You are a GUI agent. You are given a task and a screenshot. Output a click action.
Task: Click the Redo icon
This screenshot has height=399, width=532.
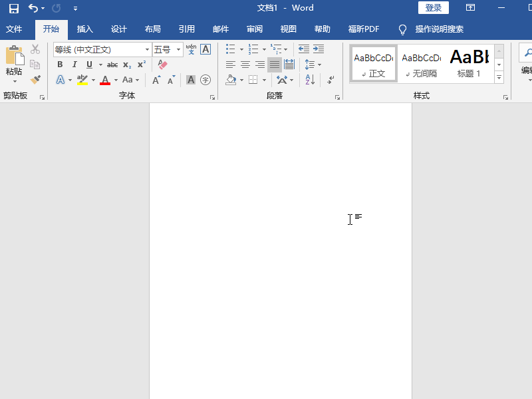click(x=56, y=8)
